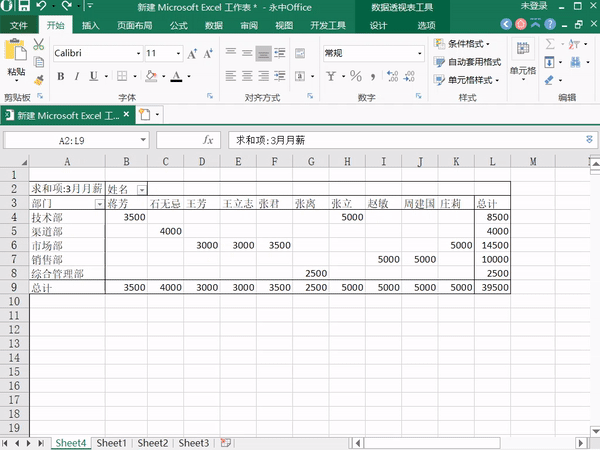Open the help question mark icon
This screenshot has height=450, width=600.
(550, 24)
